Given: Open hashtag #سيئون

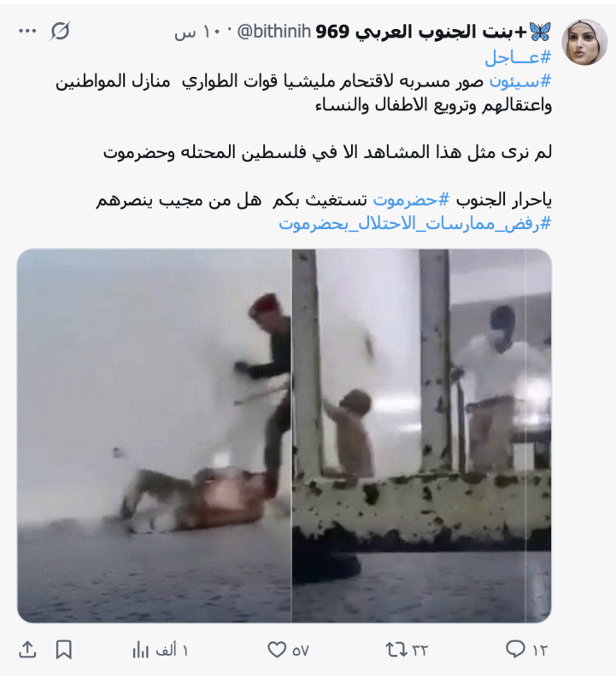Looking at the screenshot, I should [x=520, y=81].
